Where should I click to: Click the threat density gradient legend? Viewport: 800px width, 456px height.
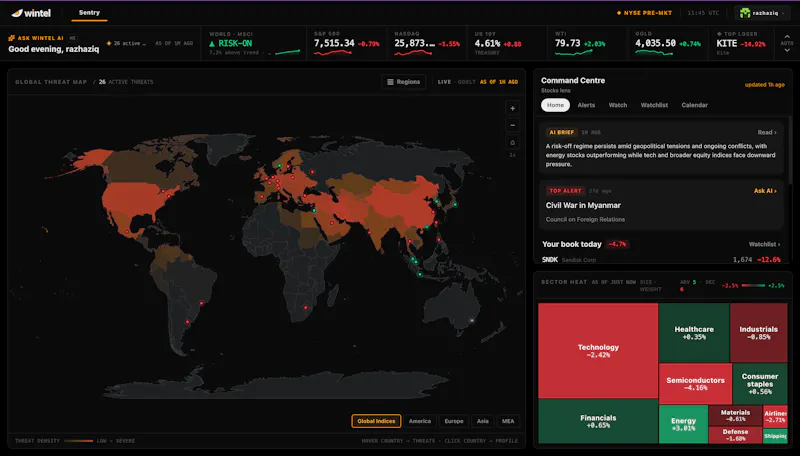tap(78, 441)
